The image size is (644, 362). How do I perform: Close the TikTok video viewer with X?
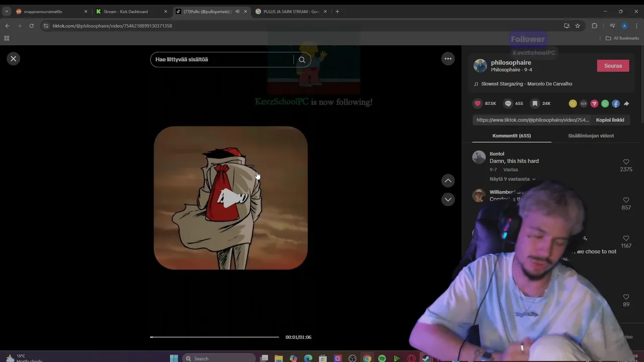pos(14,59)
